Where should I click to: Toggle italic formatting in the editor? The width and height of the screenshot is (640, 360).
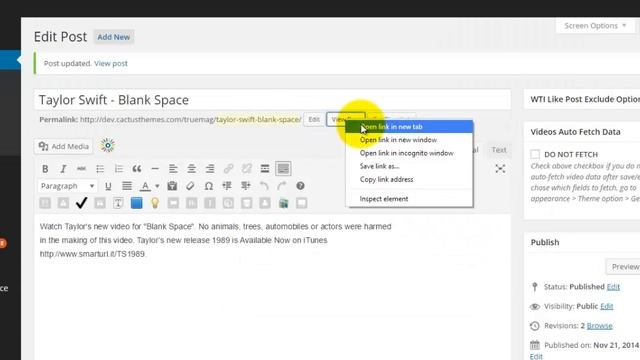63,169
